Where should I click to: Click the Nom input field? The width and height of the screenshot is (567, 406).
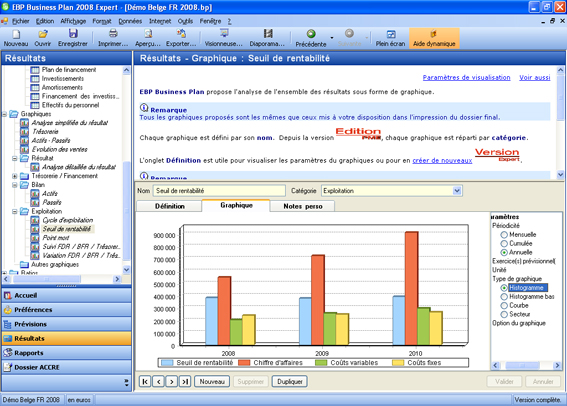point(219,191)
